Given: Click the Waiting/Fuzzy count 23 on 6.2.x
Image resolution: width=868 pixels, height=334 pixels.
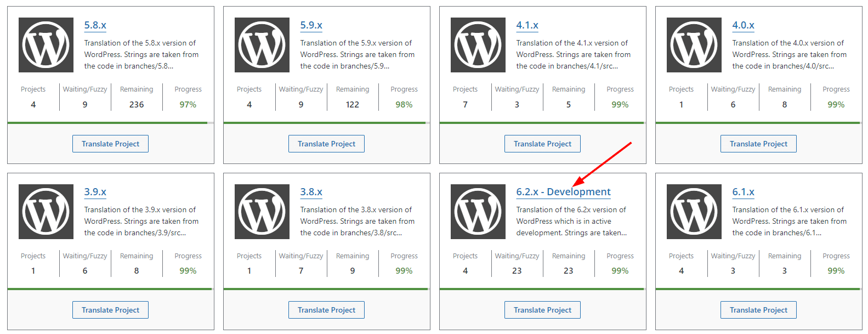Looking at the screenshot, I should [517, 271].
